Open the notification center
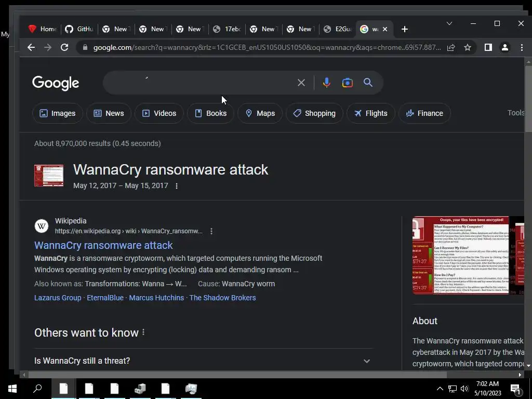Screen dimensions: 532x399 [x=516, y=389]
